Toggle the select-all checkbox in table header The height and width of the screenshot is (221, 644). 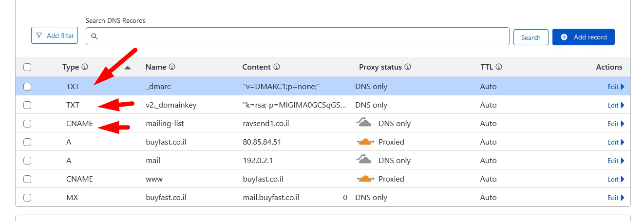click(27, 67)
